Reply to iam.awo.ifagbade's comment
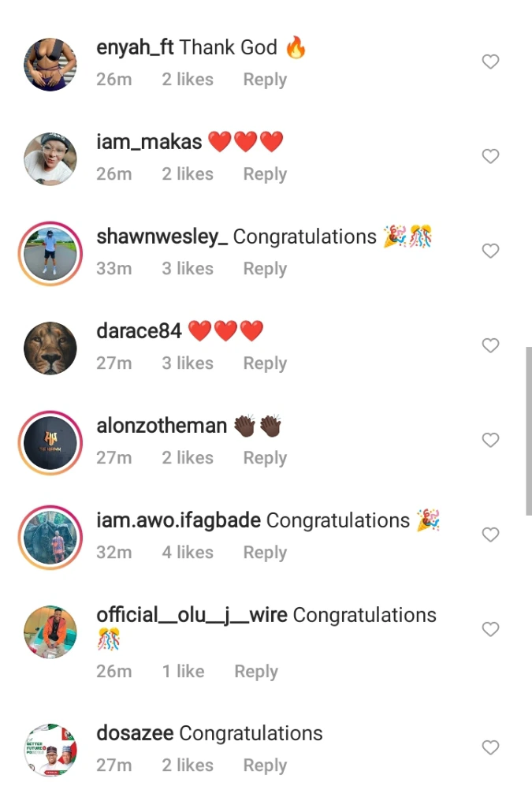This screenshot has width=532, height=786. pos(265,553)
